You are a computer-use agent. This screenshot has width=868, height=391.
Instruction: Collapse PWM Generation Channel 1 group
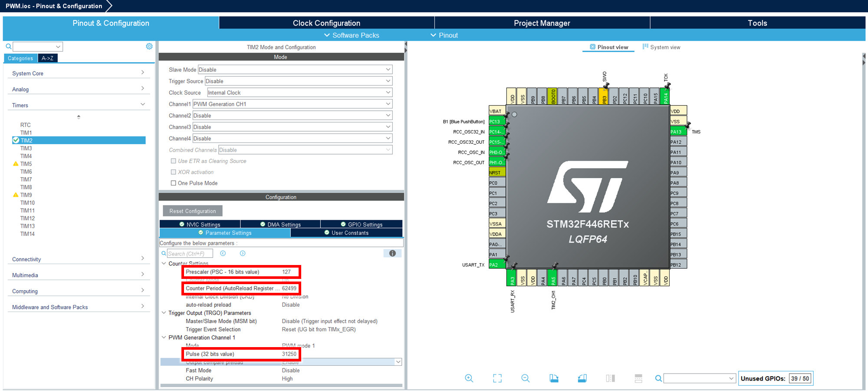coord(164,337)
